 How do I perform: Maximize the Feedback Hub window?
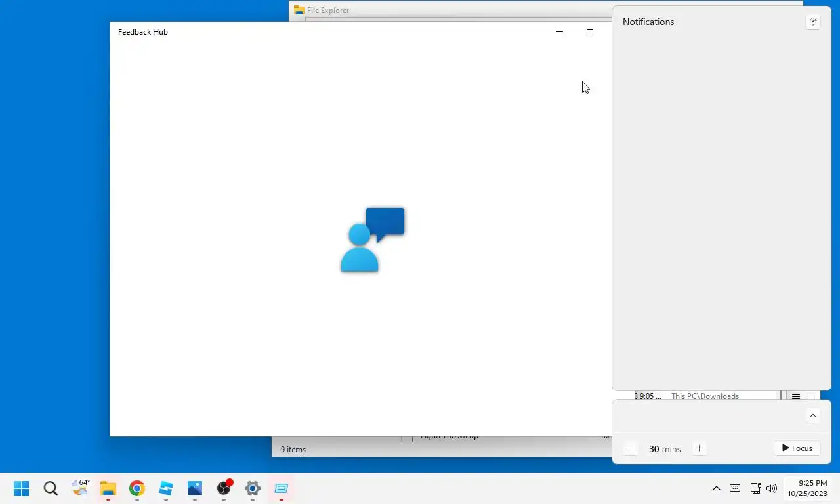pyautogui.click(x=590, y=32)
